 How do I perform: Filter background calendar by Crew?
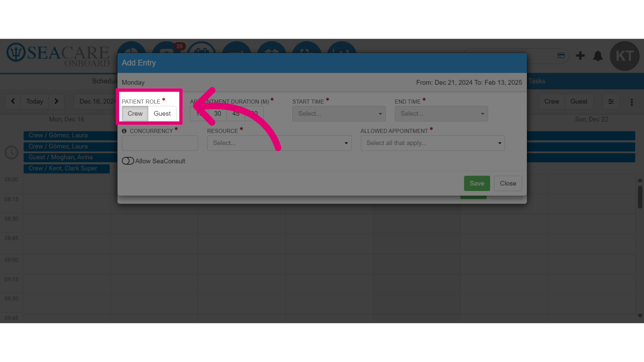[551, 102]
